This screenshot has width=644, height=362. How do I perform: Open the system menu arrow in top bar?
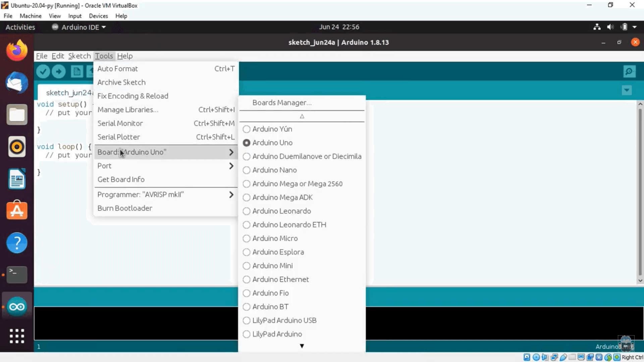coord(635,27)
